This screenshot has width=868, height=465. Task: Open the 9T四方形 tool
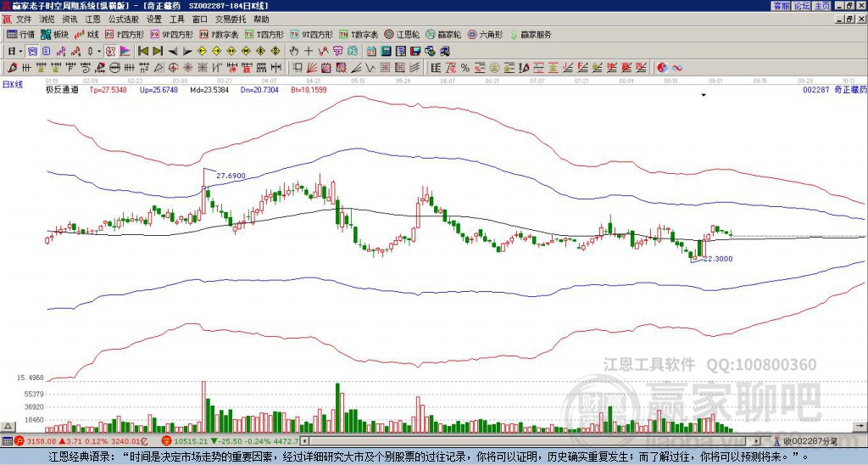click(x=311, y=34)
